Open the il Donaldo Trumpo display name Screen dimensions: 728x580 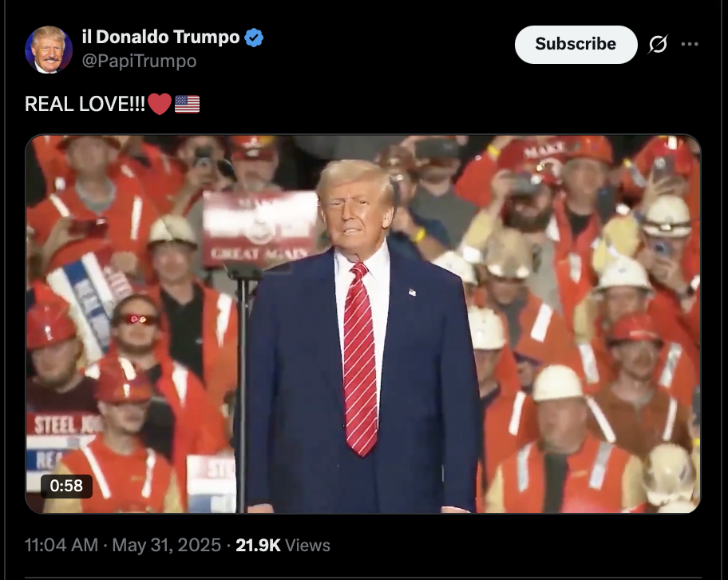(160, 37)
